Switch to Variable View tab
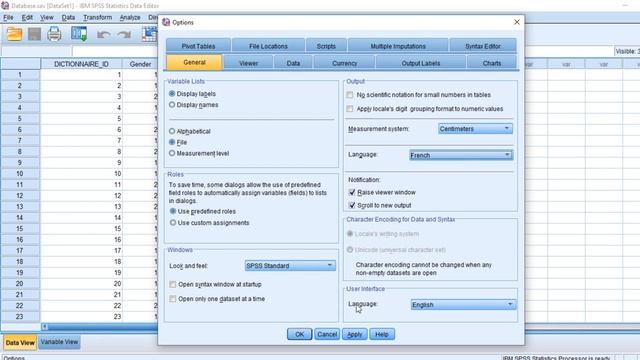This screenshot has height=360, width=640. (x=59, y=342)
